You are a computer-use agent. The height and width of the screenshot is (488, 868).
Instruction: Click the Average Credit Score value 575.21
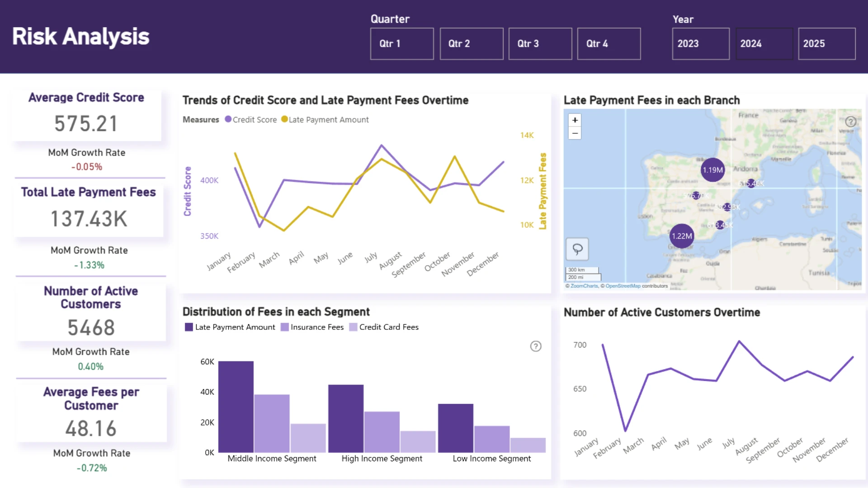tap(86, 124)
